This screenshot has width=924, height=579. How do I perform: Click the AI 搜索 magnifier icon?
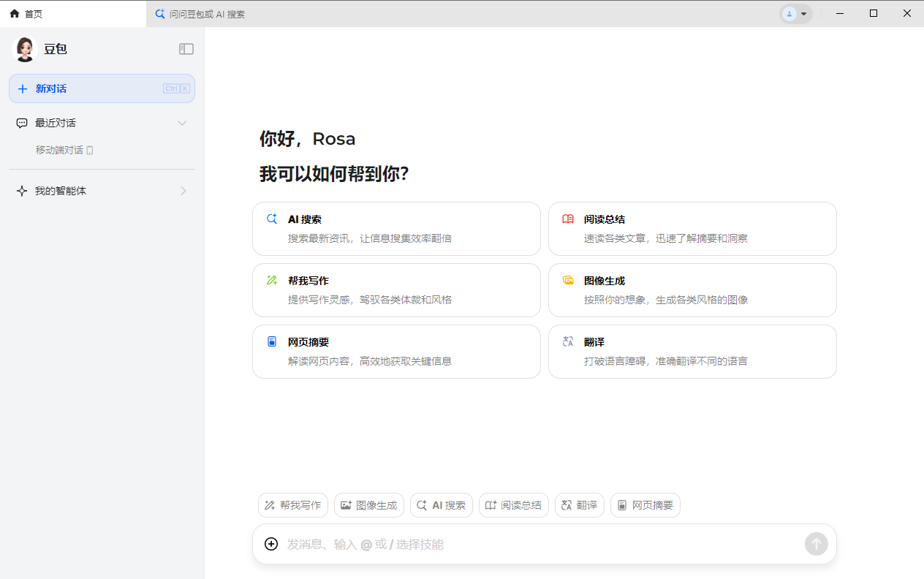pos(271,218)
